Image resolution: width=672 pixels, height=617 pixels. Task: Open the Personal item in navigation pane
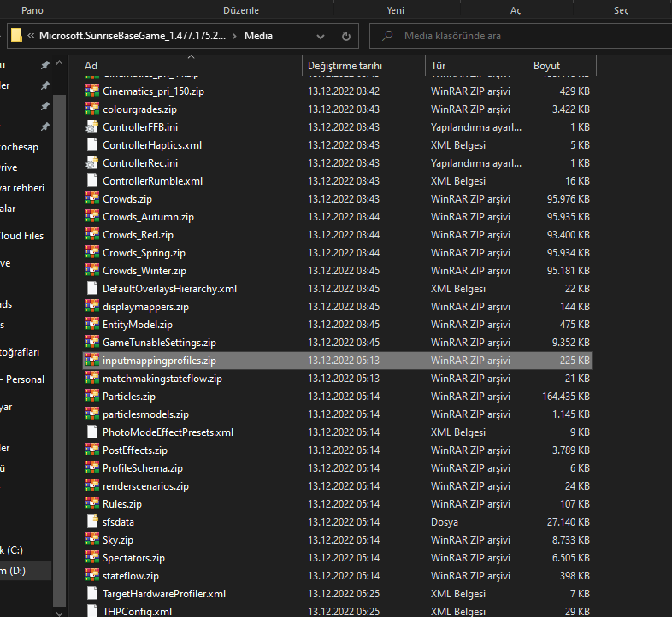pyautogui.click(x=23, y=379)
